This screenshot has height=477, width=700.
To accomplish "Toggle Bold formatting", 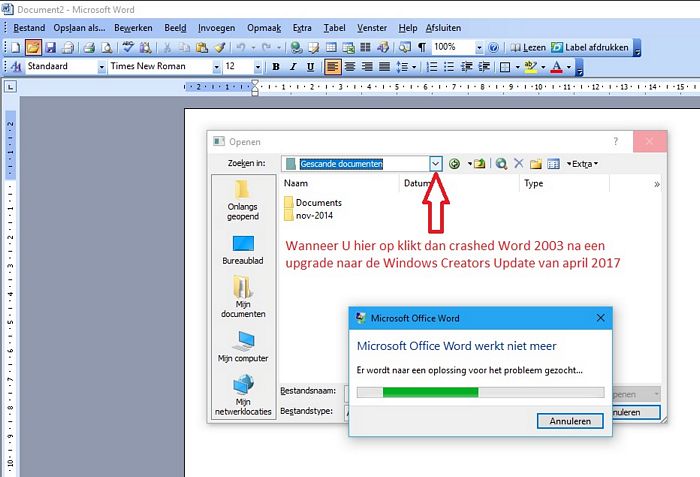I will coord(276,67).
